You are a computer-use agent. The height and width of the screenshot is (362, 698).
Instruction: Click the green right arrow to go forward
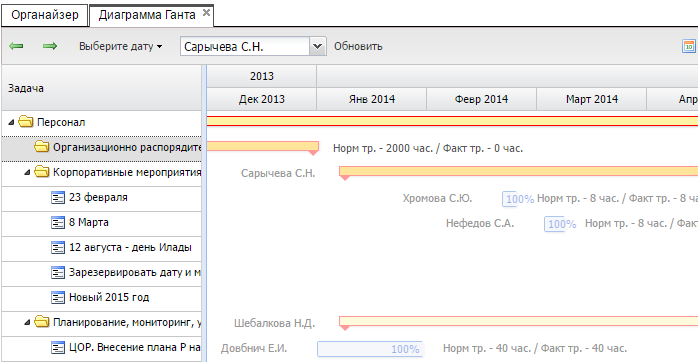point(50,46)
